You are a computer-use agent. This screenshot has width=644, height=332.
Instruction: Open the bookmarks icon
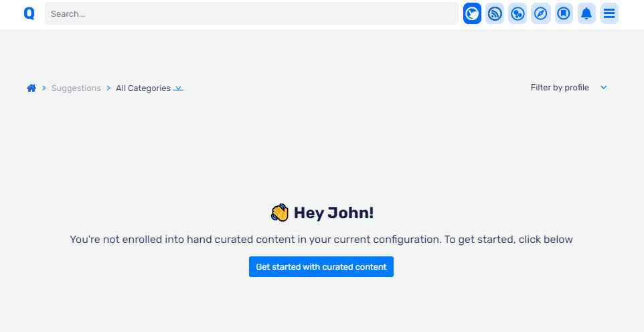click(564, 13)
